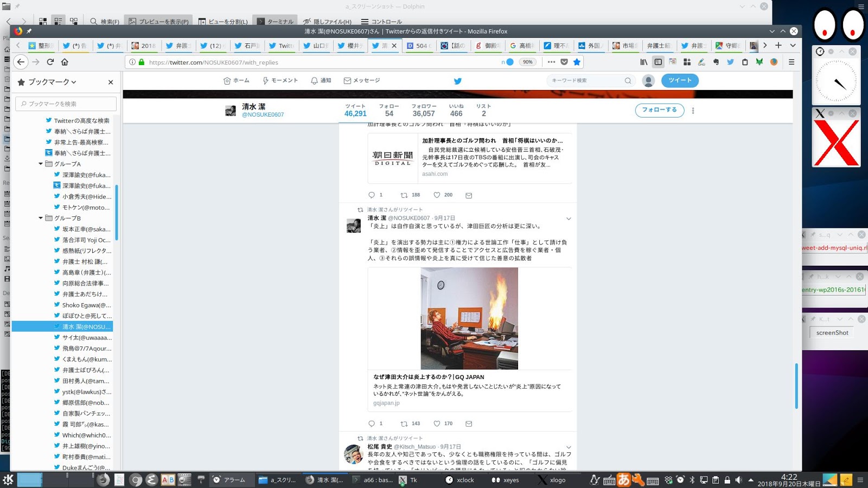This screenshot has width=868, height=488.
Task: Open Firefox Library icon
Action: 643,62
